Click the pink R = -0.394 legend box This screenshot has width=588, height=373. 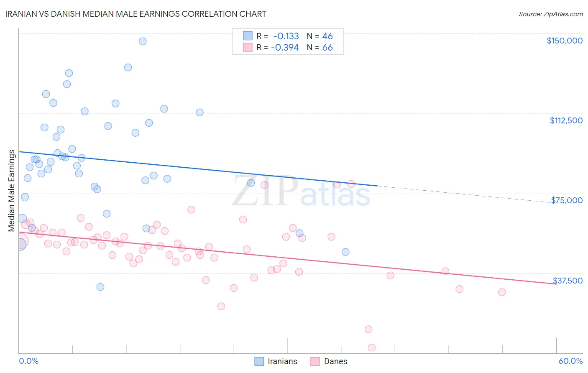[248, 47]
